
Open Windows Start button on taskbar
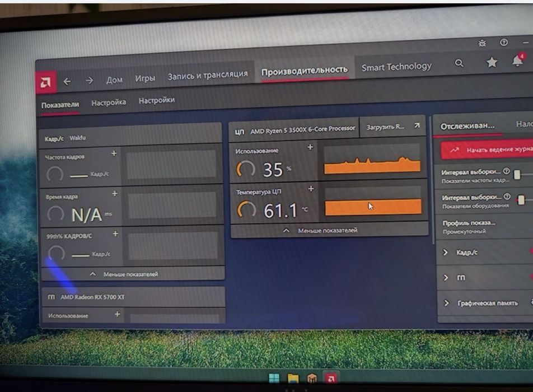[274, 378]
